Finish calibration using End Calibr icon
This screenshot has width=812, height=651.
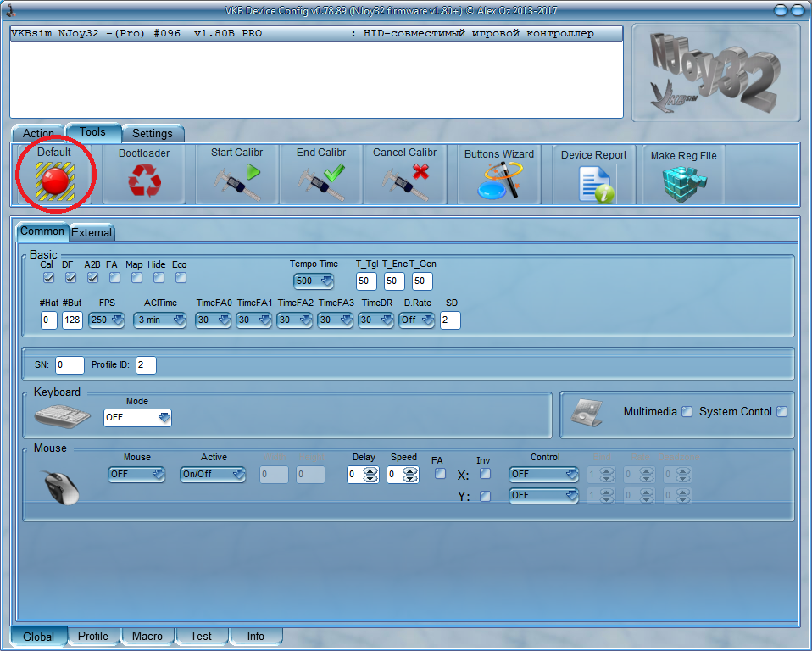pos(321,181)
